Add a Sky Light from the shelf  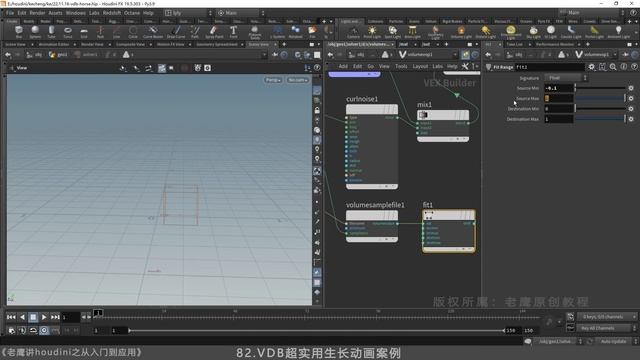(533, 32)
